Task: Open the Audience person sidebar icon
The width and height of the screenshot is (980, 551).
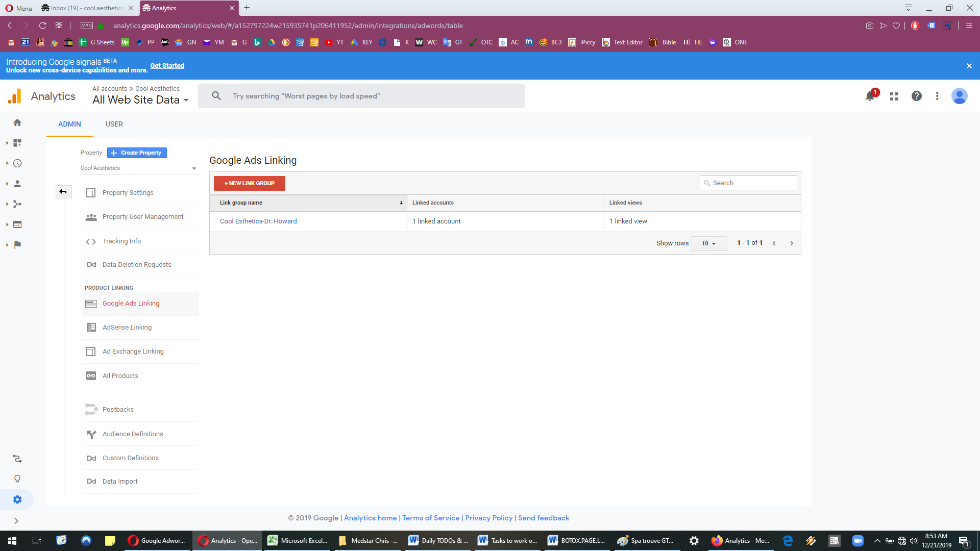Action: point(17,184)
